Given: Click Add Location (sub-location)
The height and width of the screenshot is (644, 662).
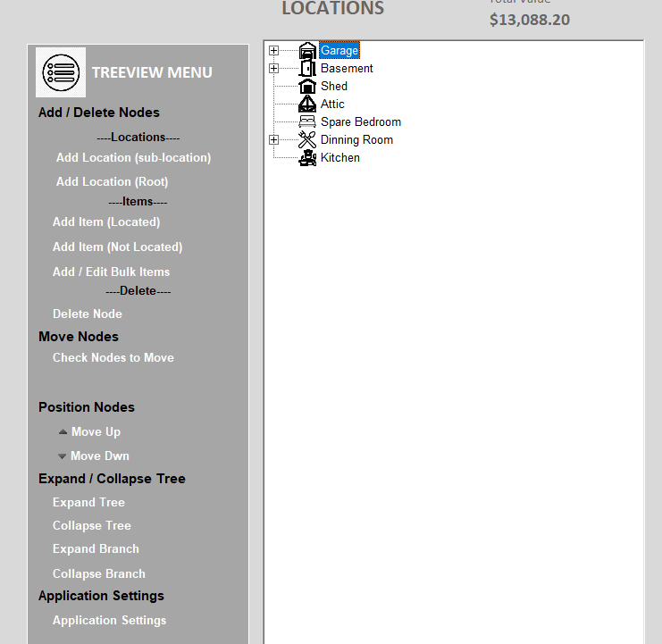Looking at the screenshot, I should [x=133, y=158].
